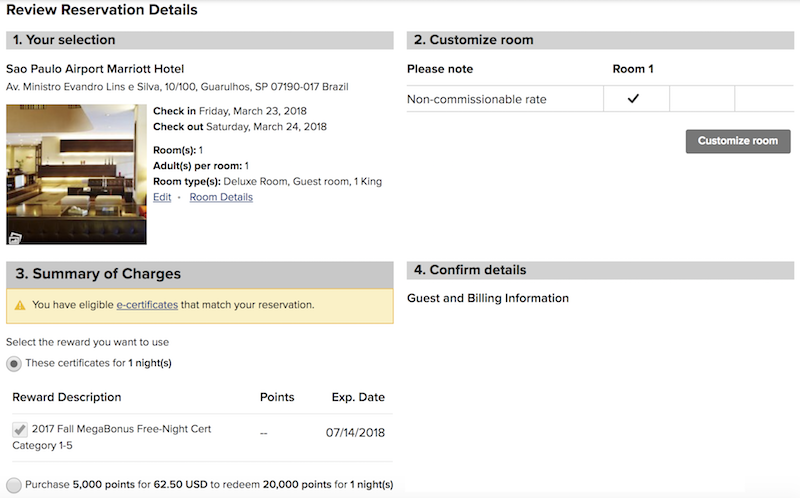Screen dimensions: 800x498
Task: Click the 'Room type(s): Deluxe Room' text
Action: pyautogui.click(x=267, y=181)
